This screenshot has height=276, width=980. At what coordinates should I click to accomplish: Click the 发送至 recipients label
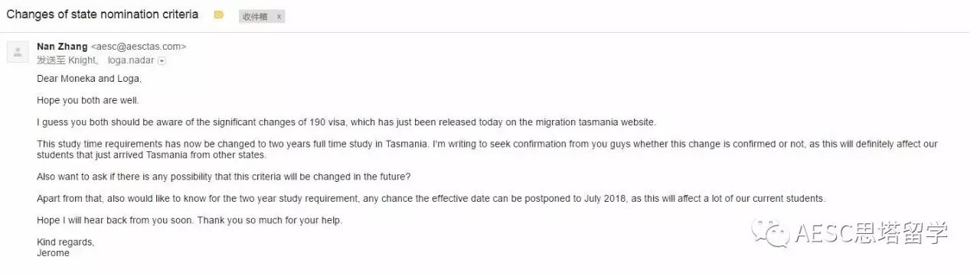click(51, 60)
